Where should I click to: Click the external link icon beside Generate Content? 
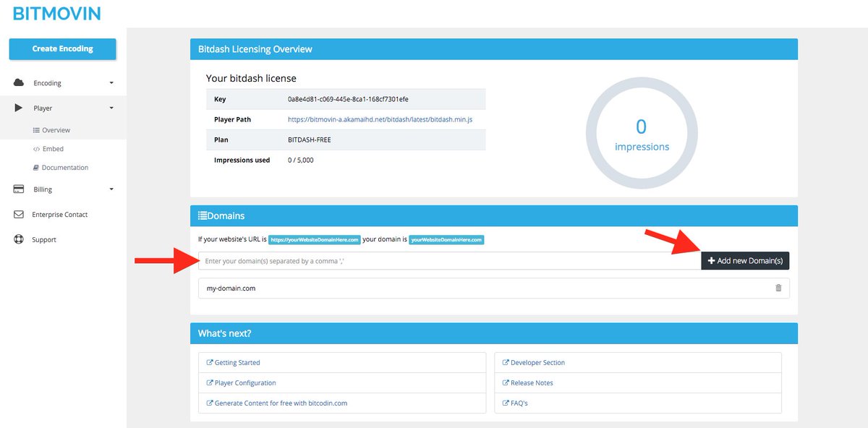[210, 403]
